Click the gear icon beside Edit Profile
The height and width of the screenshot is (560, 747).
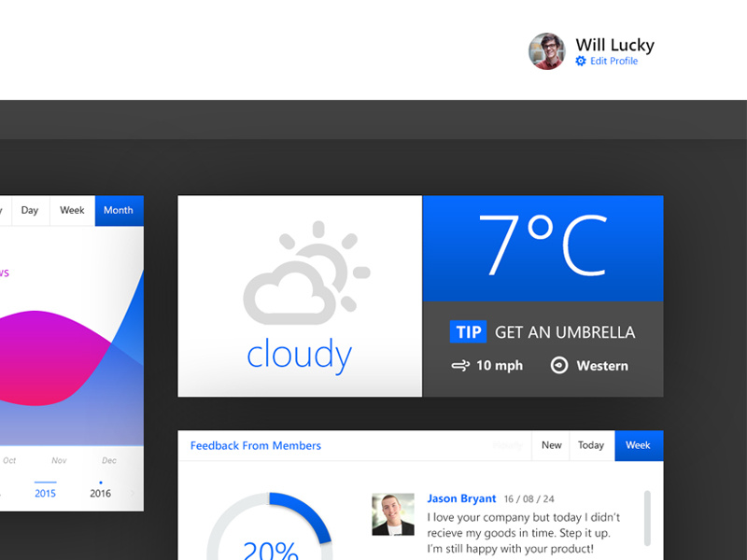581,61
